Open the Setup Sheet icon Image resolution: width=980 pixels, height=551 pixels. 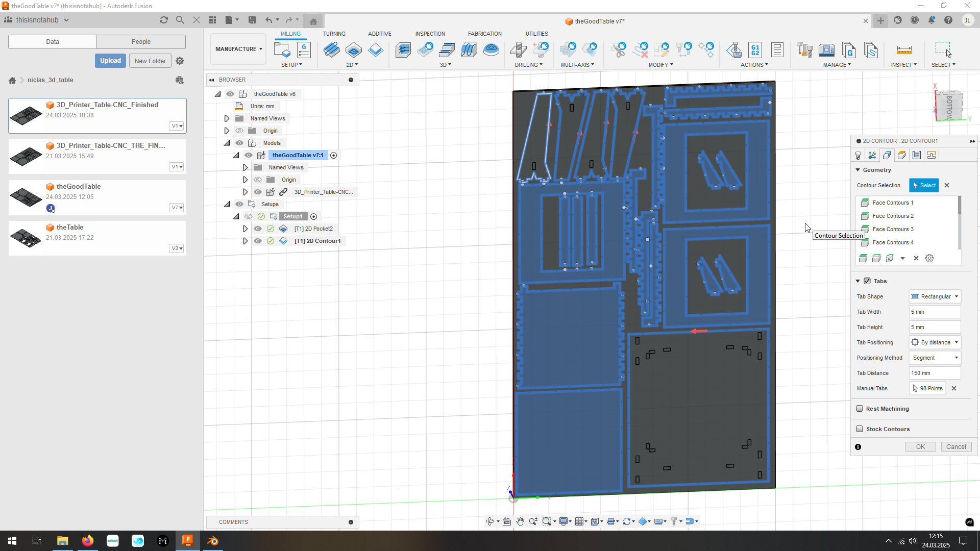pos(777,50)
